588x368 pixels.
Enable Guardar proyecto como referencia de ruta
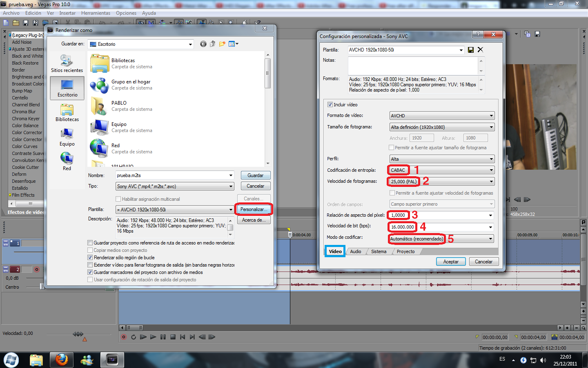(90, 243)
